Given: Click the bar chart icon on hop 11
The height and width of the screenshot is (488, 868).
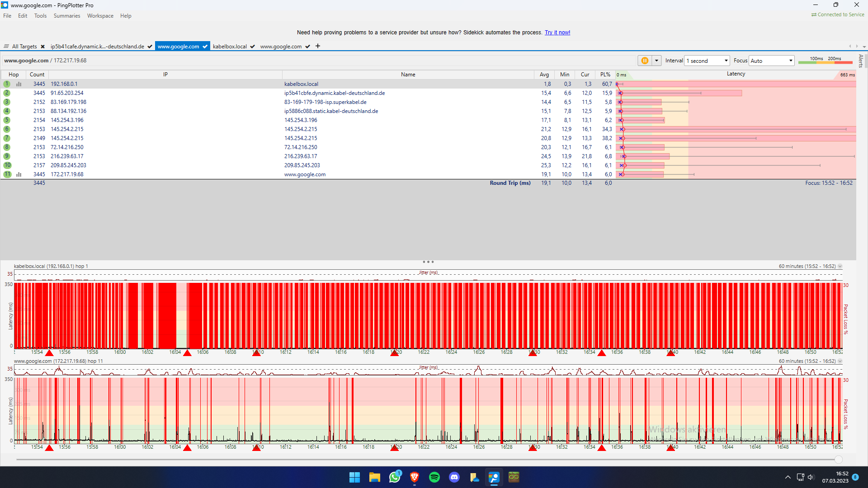Looking at the screenshot, I should 19,174.
